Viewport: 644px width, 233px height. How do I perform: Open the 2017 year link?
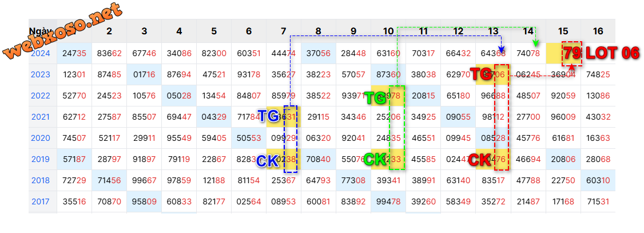pos(41,202)
